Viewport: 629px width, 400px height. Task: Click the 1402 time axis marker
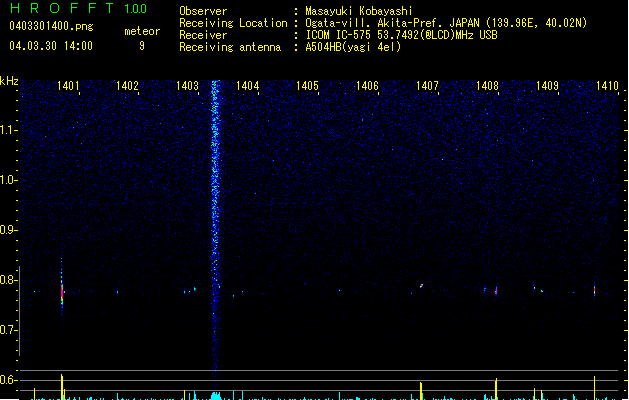point(127,86)
